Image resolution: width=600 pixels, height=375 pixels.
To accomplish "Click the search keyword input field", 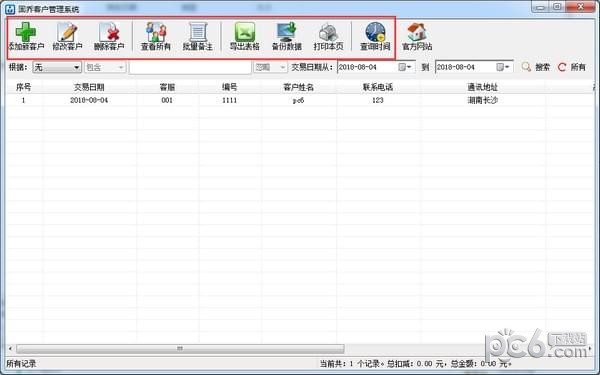I will point(190,67).
